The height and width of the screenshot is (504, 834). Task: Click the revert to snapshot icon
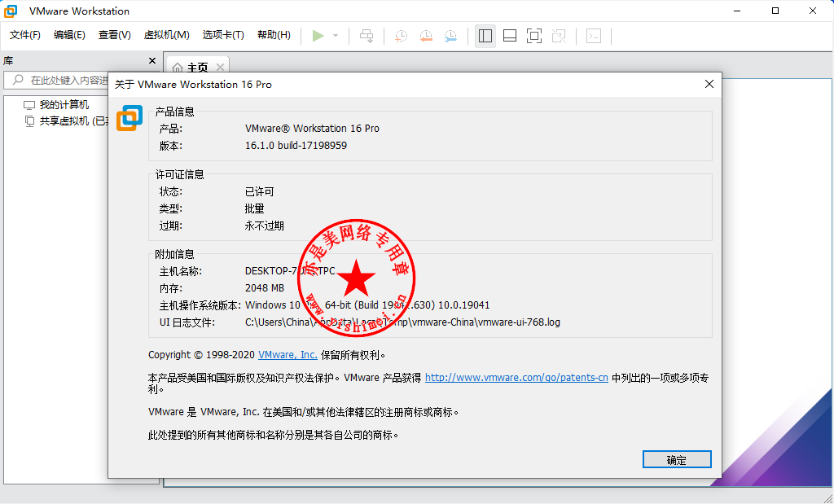coord(426,36)
